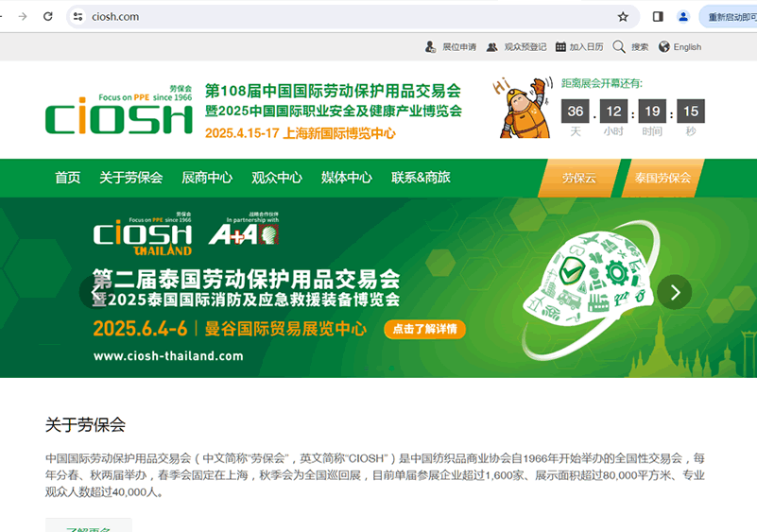
Task: Open the 展商中心 menu item
Action: [x=207, y=178]
